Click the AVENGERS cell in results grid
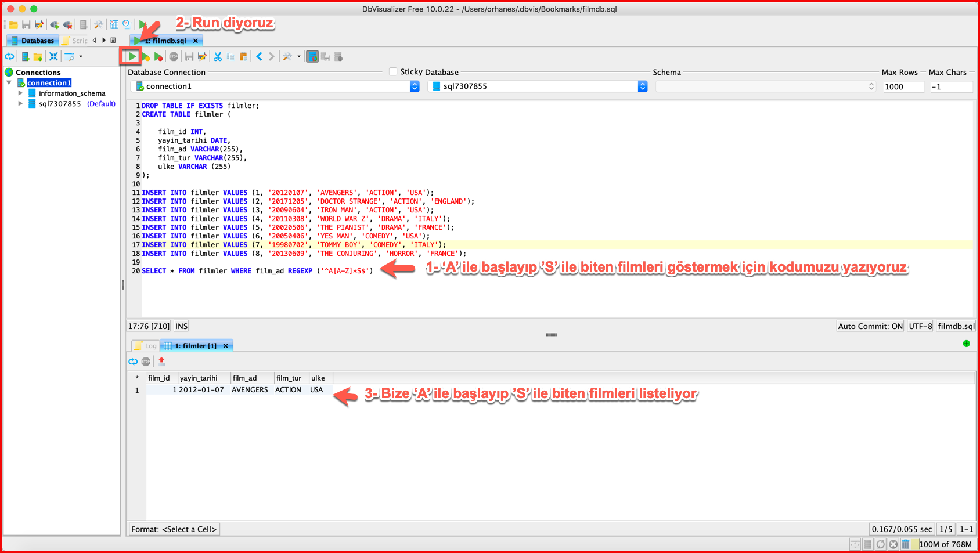This screenshot has width=980, height=553. (x=250, y=390)
